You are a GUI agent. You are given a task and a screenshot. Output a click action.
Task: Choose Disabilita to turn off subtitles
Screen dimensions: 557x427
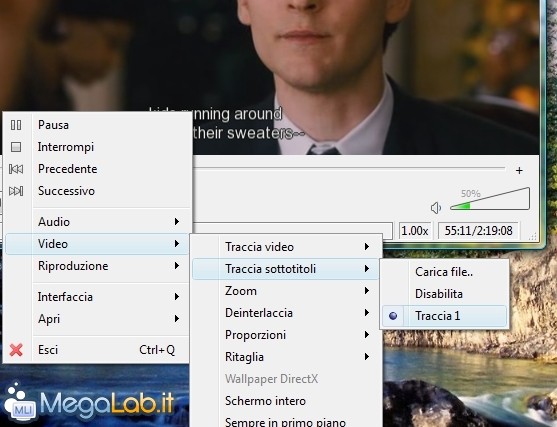pyautogui.click(x=444, y=294)
